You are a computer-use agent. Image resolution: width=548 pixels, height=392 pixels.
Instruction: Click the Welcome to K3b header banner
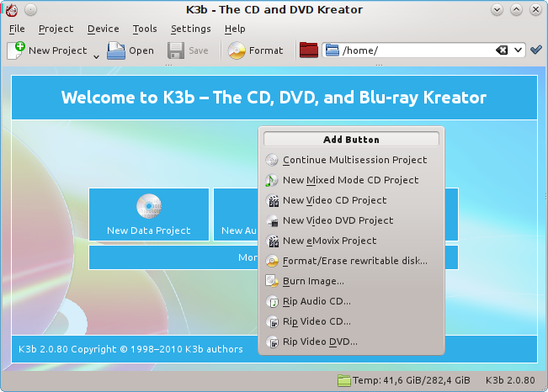pos(274,98)
